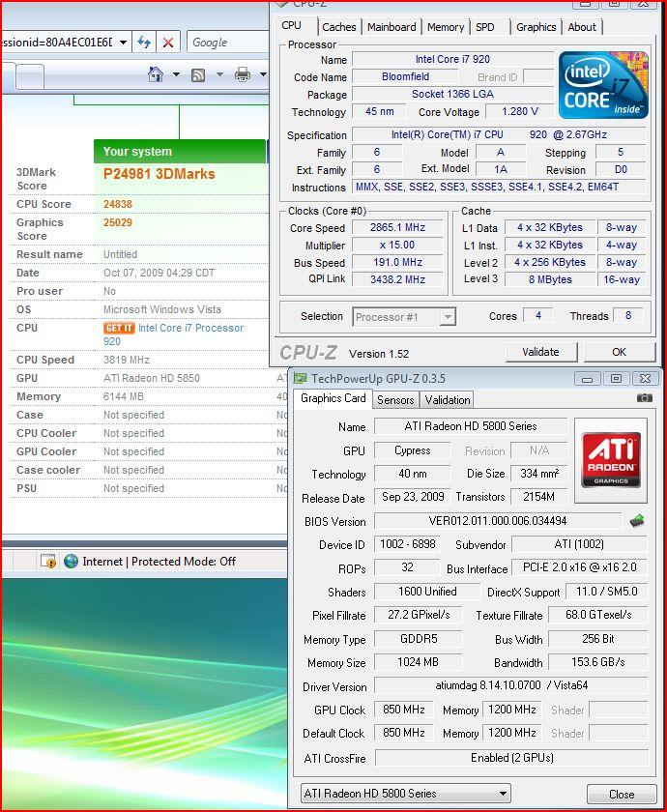Click the Close button in GPU-Z
The height and width of the screenshot is (812, 667).
tap(622, 794)
